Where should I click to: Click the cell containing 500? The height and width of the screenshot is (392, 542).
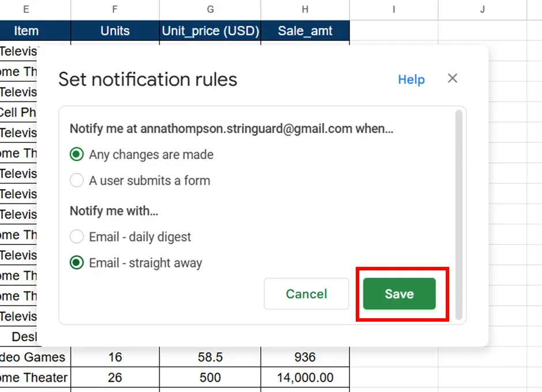coord(210,377)
